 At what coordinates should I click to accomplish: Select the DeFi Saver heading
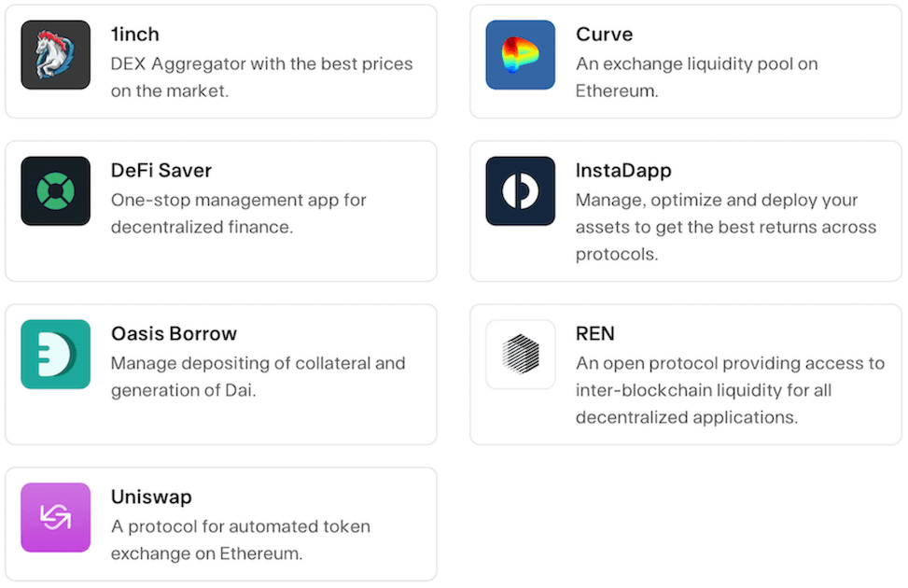coord(161,171)
